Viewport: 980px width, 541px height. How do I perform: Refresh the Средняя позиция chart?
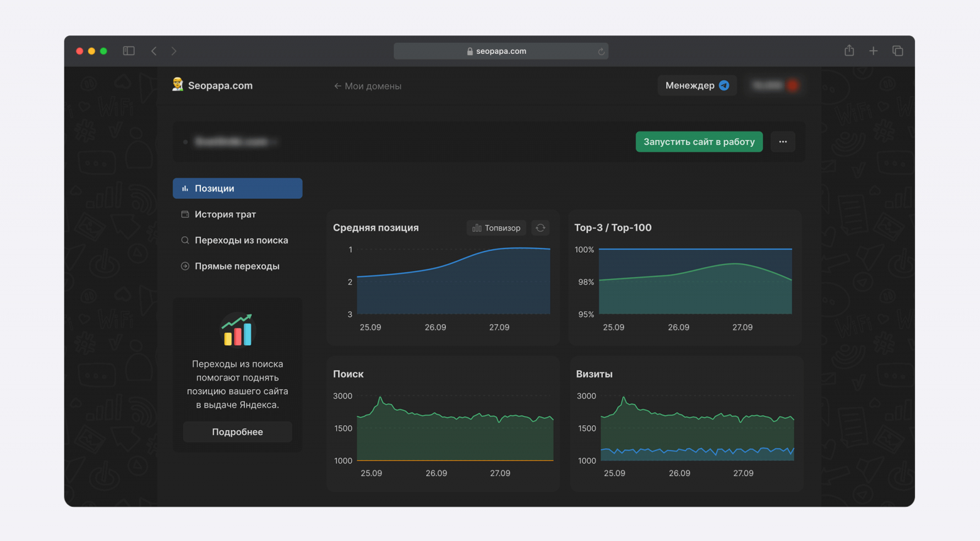click(x=540, y=228)
